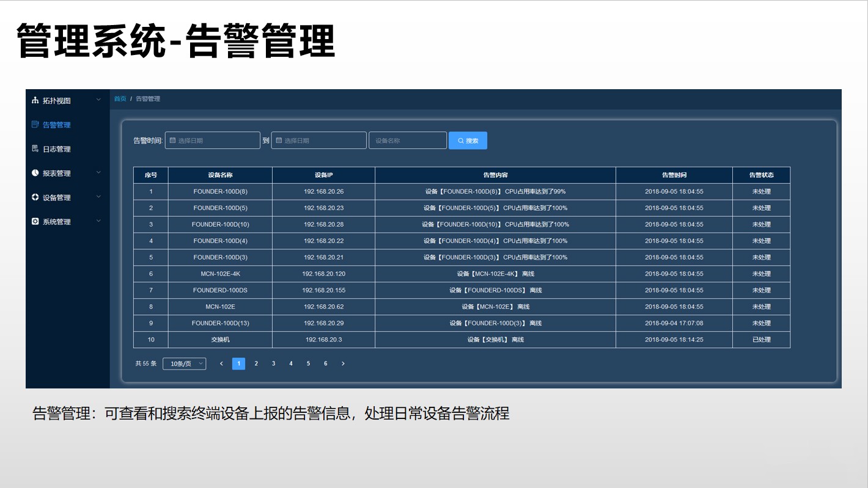Screen dimensions: 868x488
Task: Click the 告警时间 column header
Action: tap(674, 175)
